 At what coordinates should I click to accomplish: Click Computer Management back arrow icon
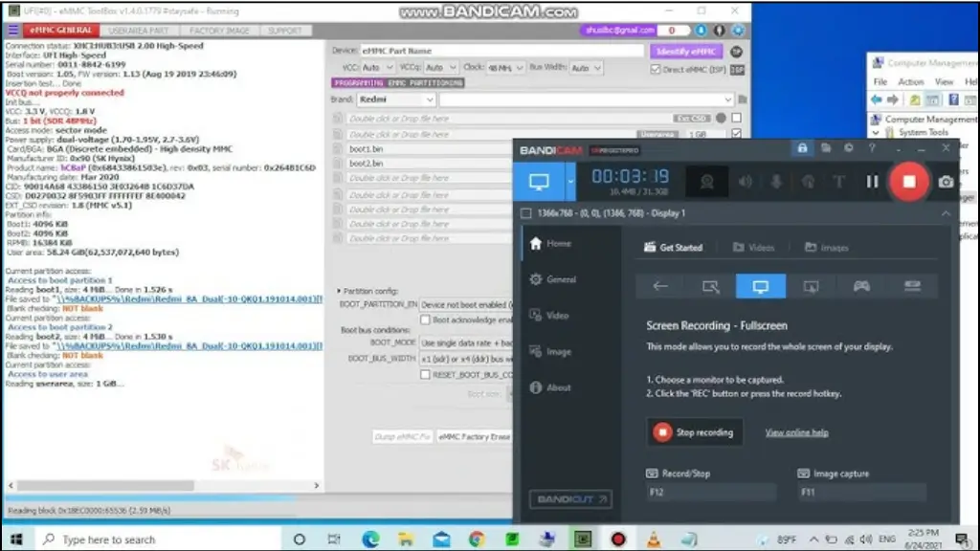click(877, 99)
